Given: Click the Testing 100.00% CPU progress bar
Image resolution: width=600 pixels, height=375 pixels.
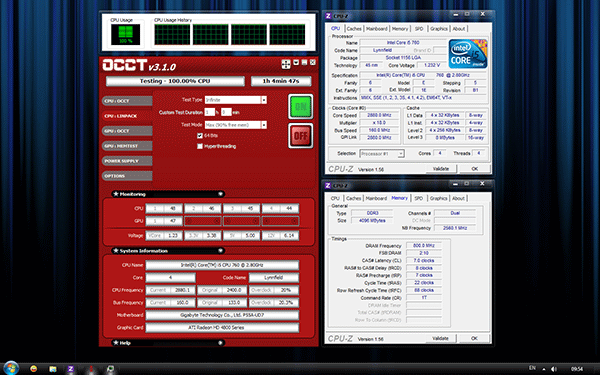Looking at the screenshot, I should click(x=175, y=81).
